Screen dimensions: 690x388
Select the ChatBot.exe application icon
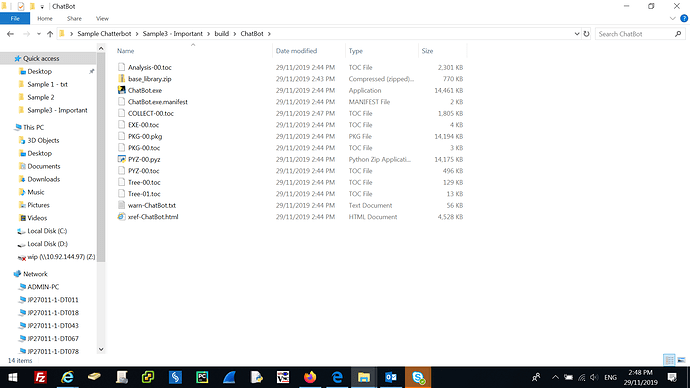click(x=121, y=90)
